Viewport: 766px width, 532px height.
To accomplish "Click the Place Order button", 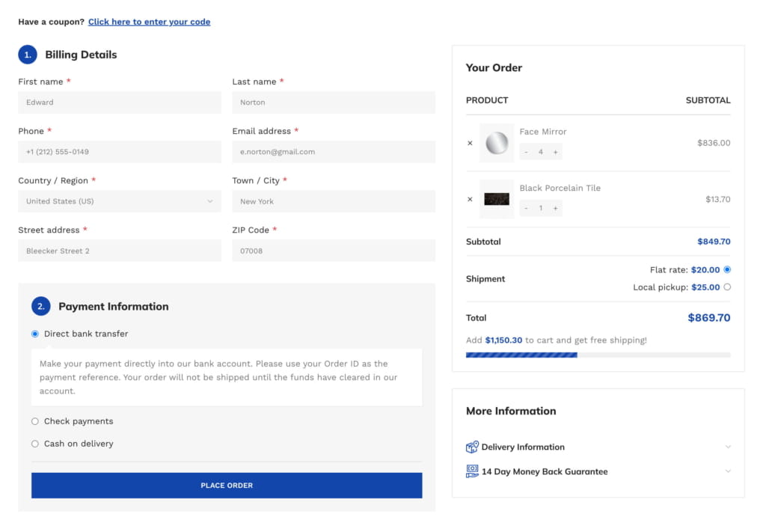I will click(x=227, y=486).
